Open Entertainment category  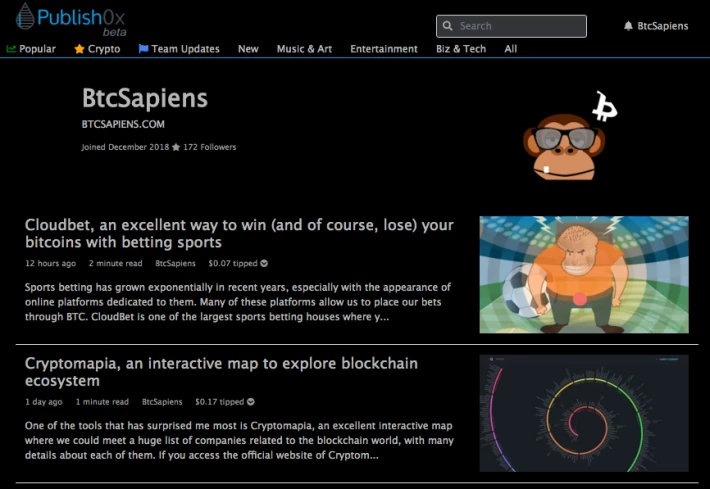coord(384,49)
